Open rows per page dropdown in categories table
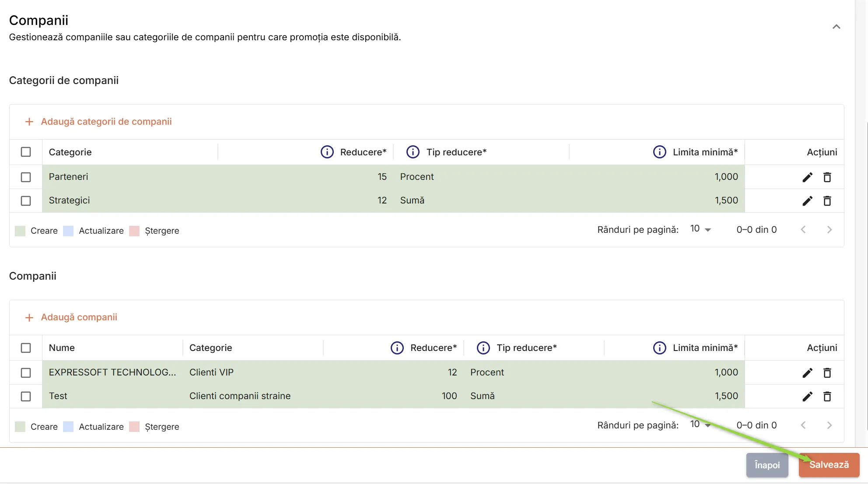This screenshot has width=868, height=484. tap(700, 229)
